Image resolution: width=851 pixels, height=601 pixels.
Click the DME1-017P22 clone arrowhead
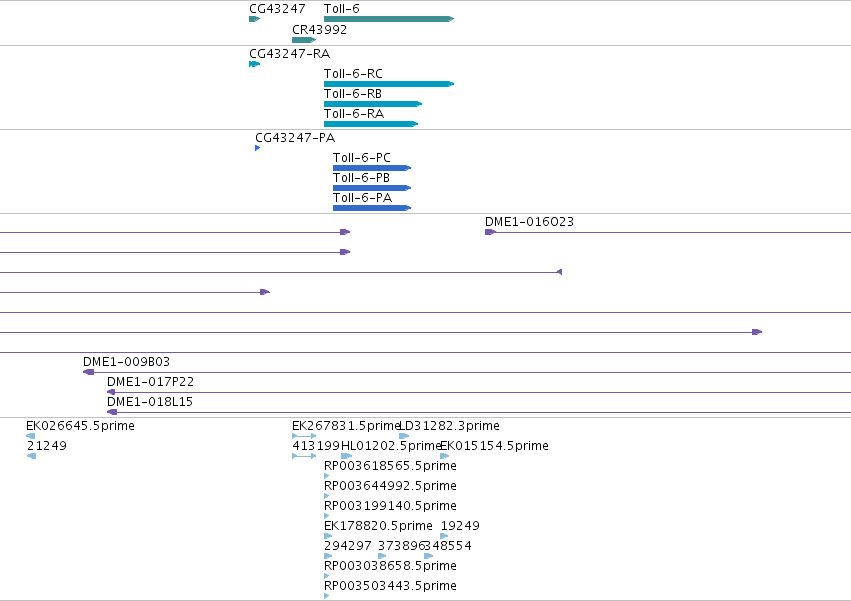(111, 392)
